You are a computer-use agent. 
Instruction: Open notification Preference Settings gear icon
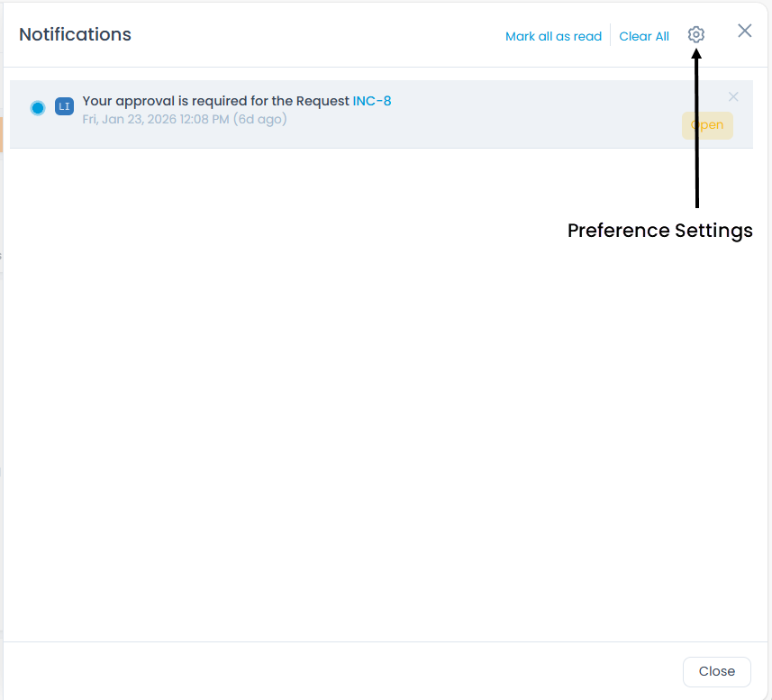click(x=695, y=35)
